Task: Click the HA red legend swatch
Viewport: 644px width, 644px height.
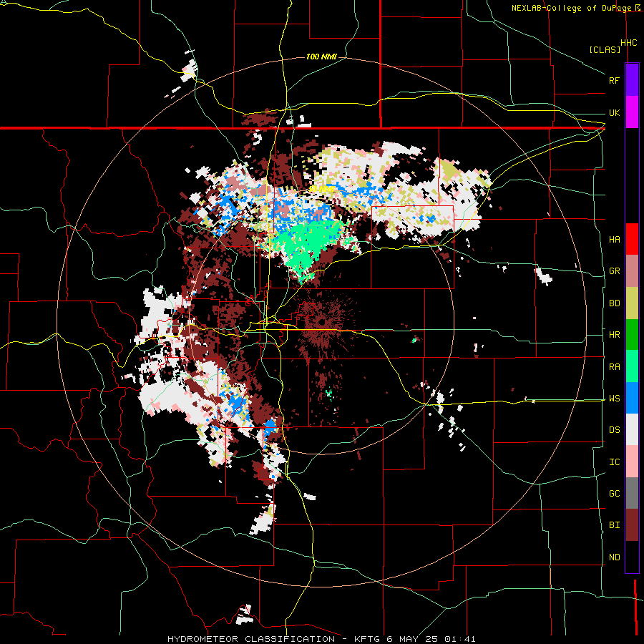Action: pyautogui.click(x=632, y=239)
